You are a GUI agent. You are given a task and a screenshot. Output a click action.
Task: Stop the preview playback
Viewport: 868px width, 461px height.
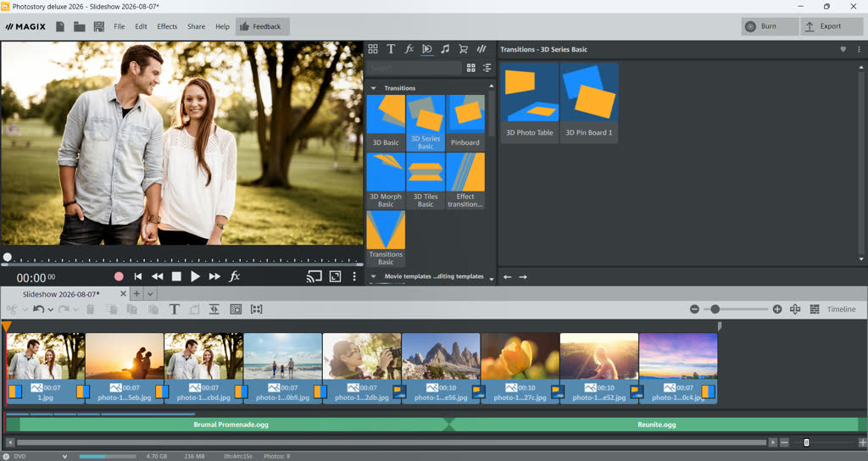tap(176, 276)
